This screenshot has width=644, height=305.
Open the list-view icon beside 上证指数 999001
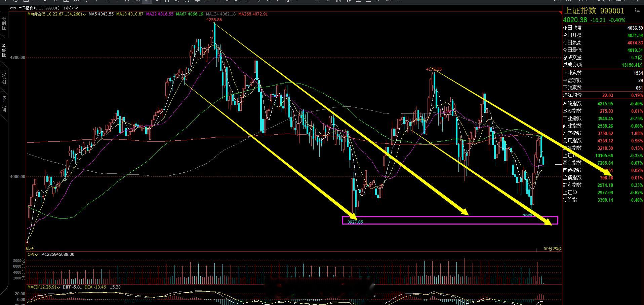point(637,10)
